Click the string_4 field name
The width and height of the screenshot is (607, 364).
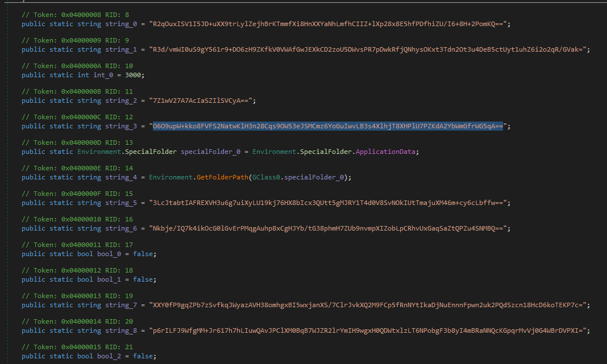[x=121, y=177]
